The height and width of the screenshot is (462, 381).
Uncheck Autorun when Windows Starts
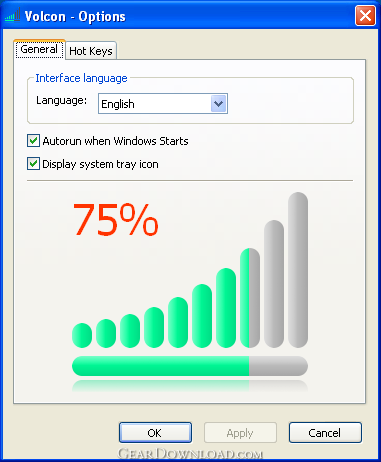[x=33, y=141]
